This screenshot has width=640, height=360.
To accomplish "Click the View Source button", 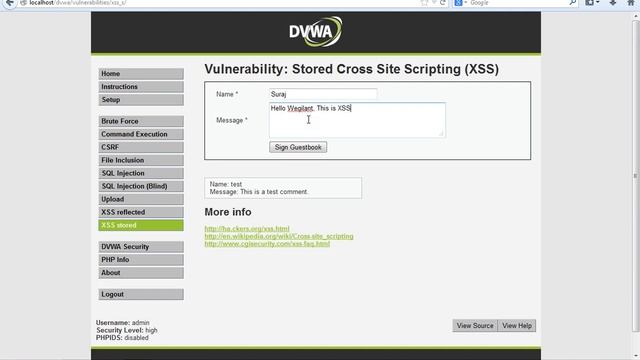I will [475, 326].
